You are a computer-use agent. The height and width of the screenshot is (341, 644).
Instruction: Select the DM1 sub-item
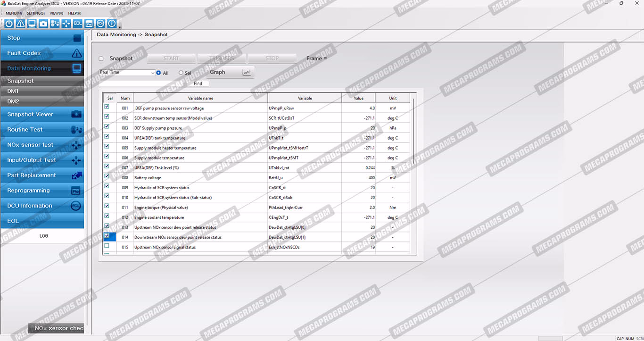(x=42, y=91)
